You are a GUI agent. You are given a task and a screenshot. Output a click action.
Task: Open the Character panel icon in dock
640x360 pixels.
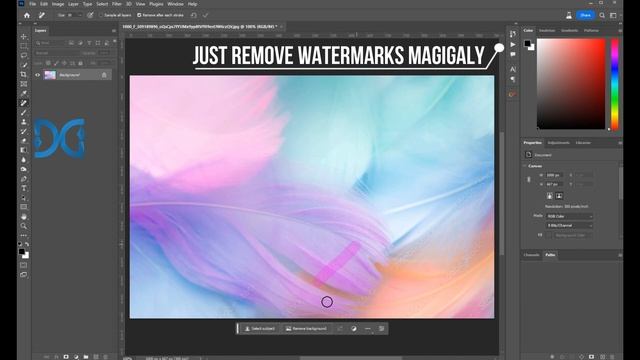tap(513, 69)
